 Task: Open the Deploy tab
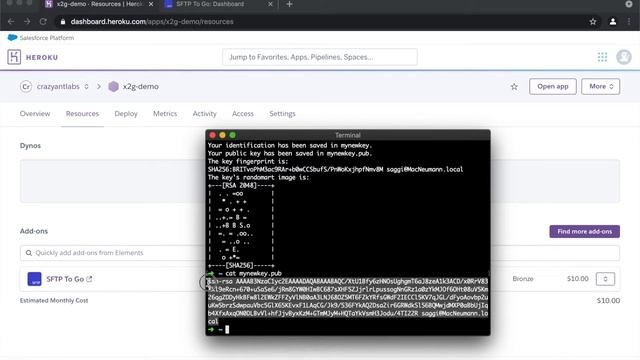coord(126,113)
